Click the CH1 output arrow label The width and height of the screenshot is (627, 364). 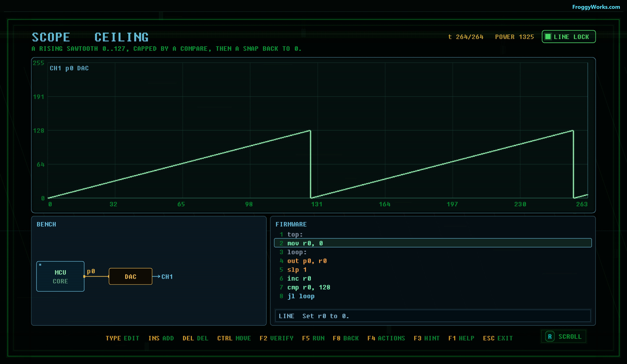[x=167, y=277]
